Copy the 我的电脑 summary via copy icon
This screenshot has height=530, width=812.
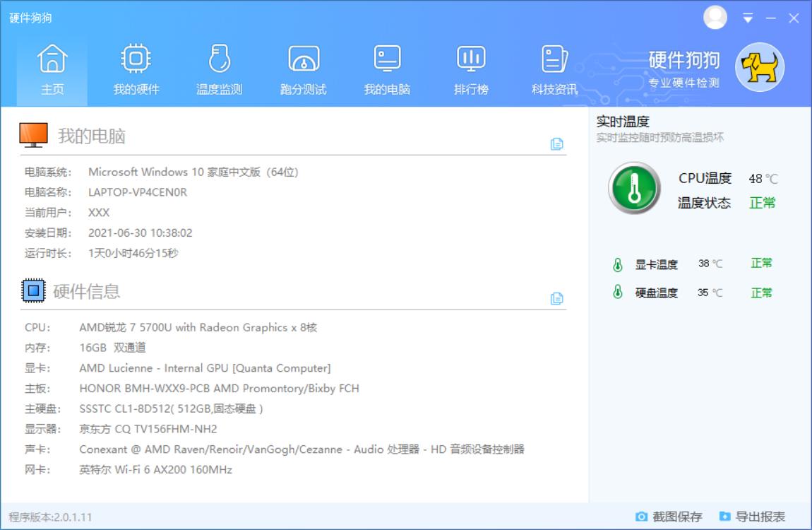pyautogui.click(x=558, y=144)
